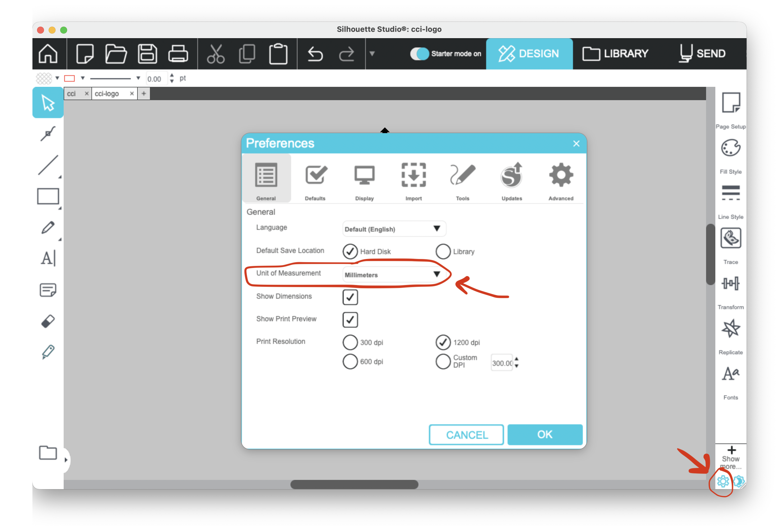Viewport: 779px width, 532px height.
Task: Expand the Unit of Measurement dropdown
Action: tap(394, 275)
